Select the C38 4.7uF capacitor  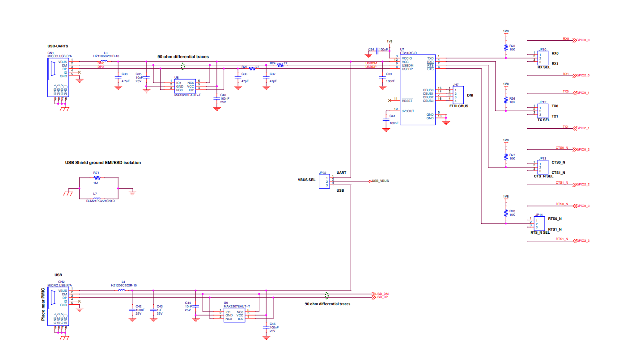pyautogui.click(x=118, y=77)
